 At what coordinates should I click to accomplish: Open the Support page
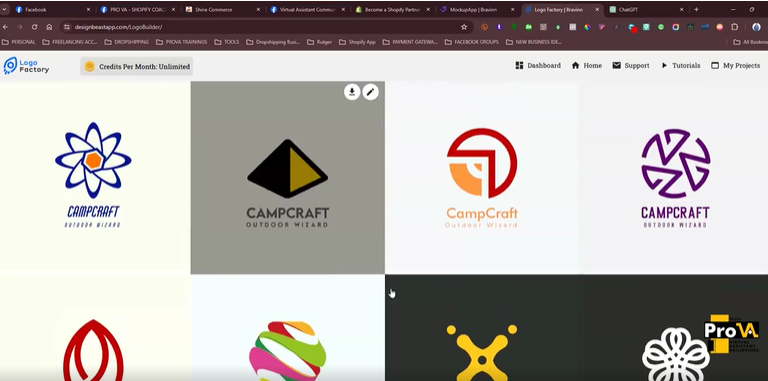pyautogui.click(x=631, y=66)
